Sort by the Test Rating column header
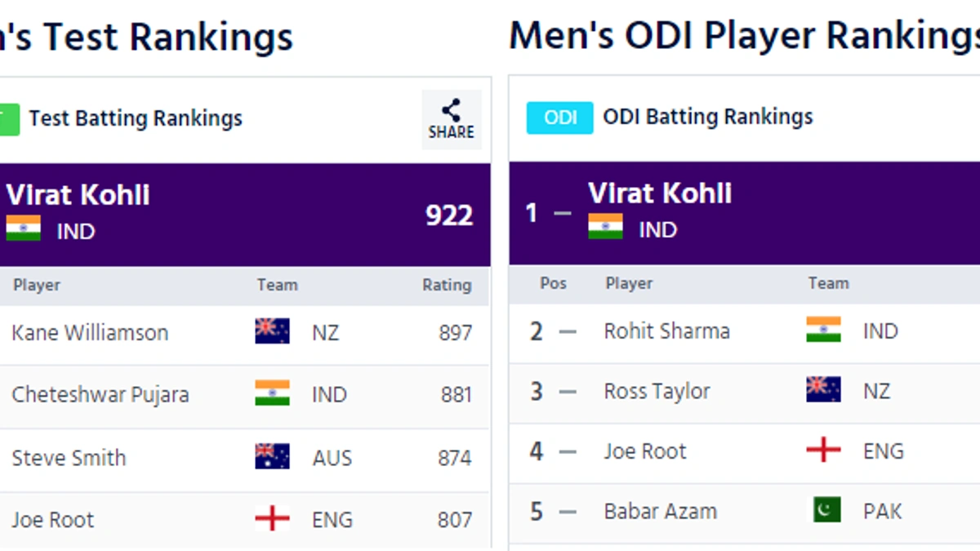This screenshot has height=551, width=980. (x=446, y=285)
